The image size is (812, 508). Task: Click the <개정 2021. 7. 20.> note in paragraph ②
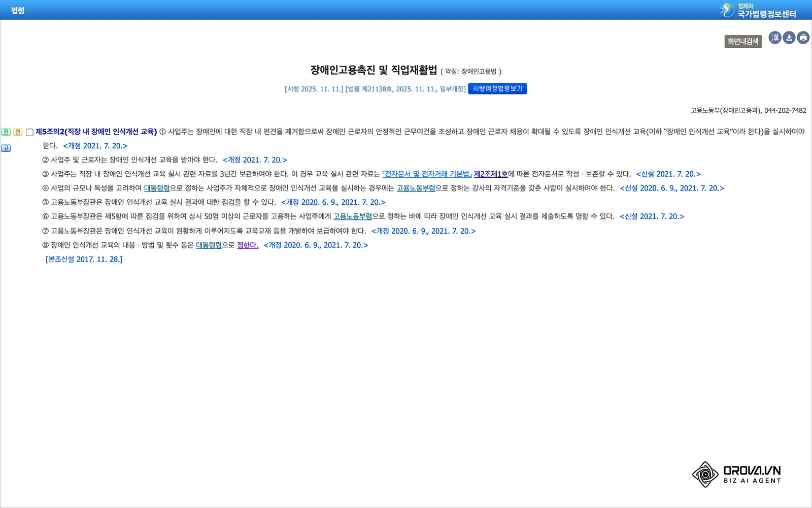(x=255, y=160)
